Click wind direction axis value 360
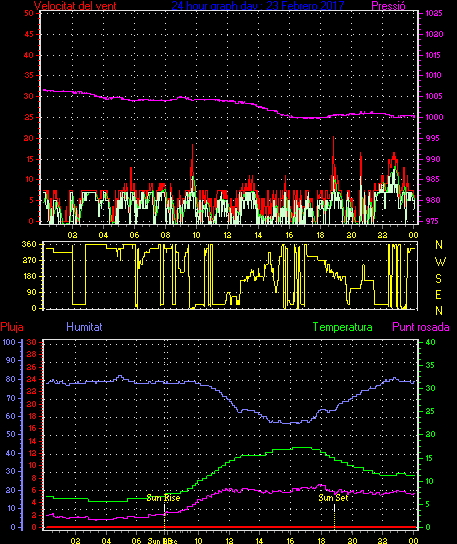The image size is (457, 544). (x=29, y=244)
